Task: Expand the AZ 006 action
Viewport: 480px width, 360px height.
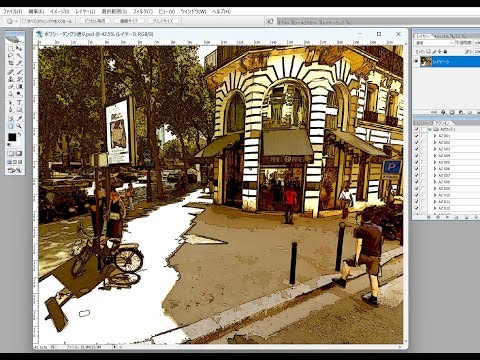Action: [x=435, y=169]
